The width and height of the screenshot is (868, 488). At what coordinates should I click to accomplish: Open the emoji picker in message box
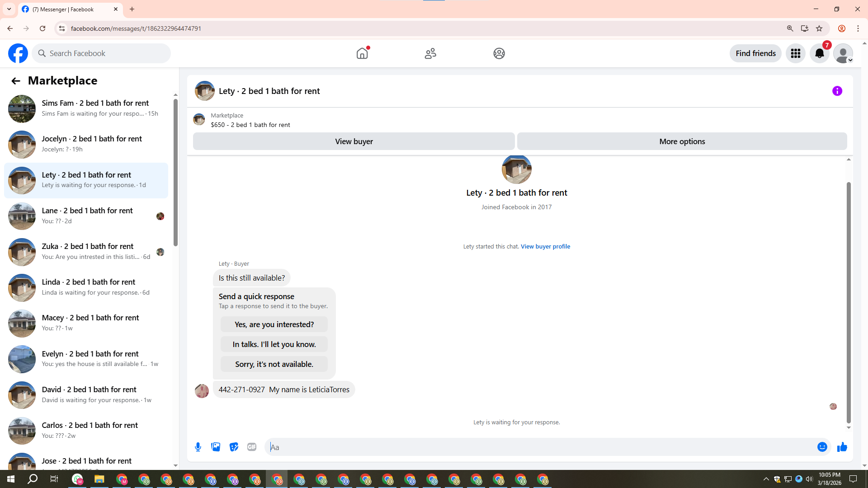coord(822,447)
